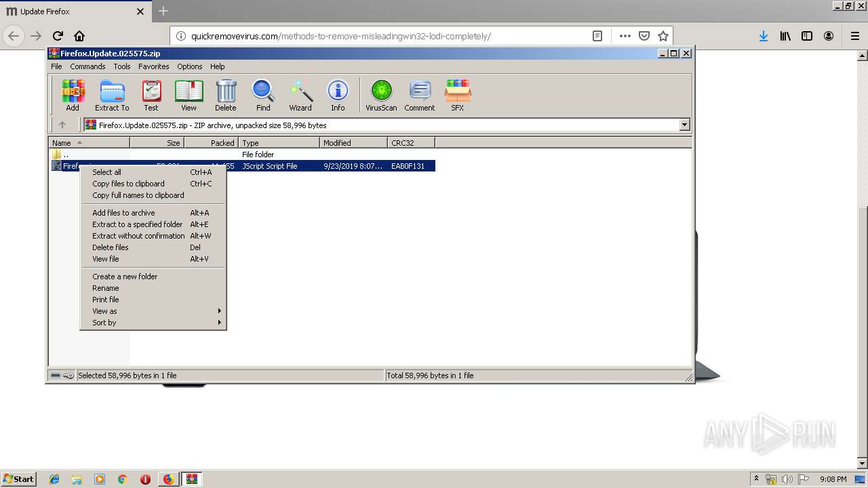Toggle reader view icon in address bar
Viewport: 868px width, 488px height.
[x=597, y=36]
